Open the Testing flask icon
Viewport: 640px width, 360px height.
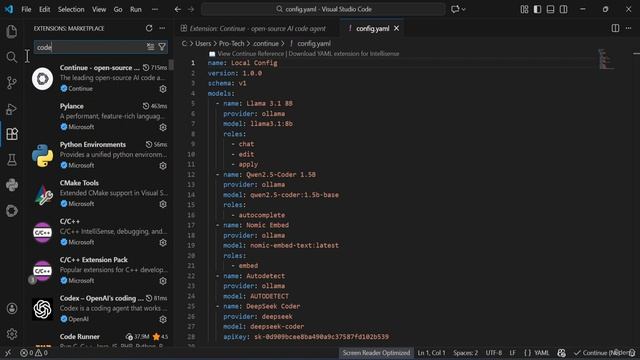(12, 160)
